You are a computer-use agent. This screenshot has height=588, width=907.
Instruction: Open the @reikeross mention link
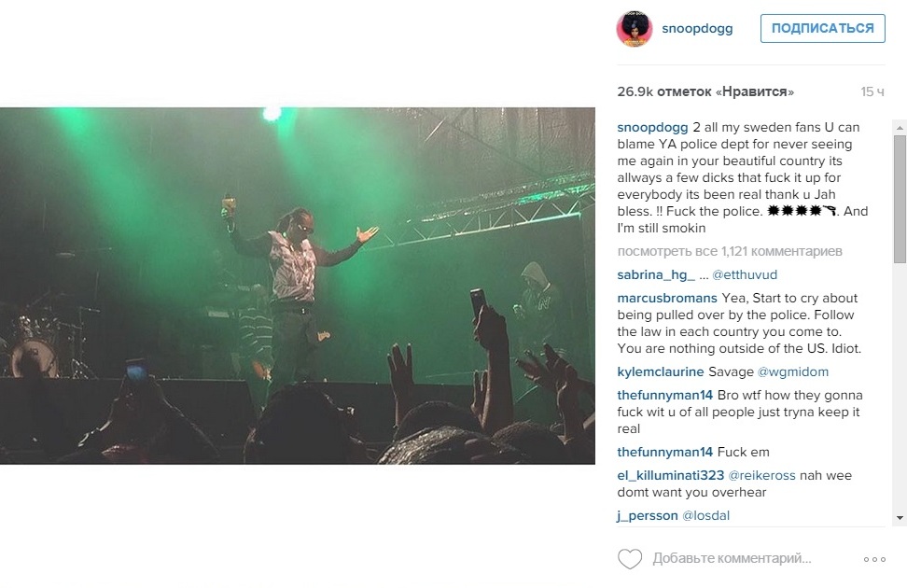[761, 475]
